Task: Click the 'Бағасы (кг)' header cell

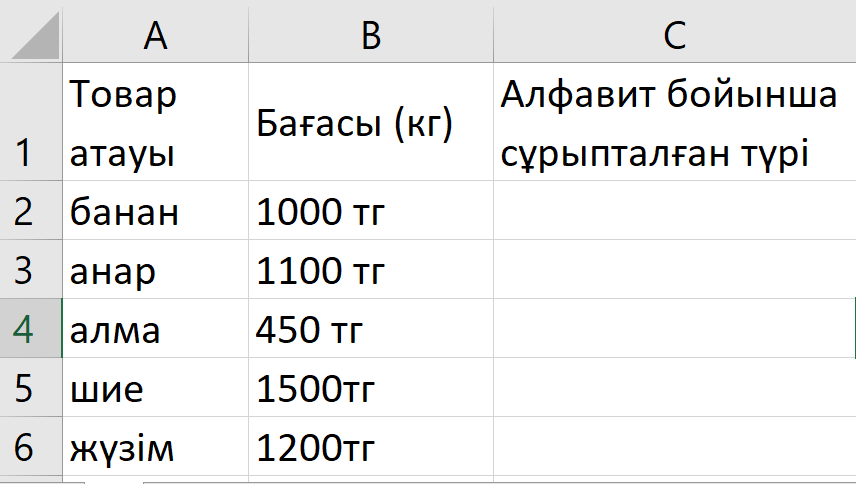Action: 371,123
